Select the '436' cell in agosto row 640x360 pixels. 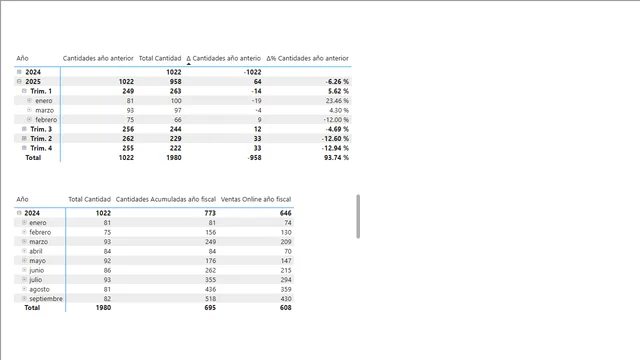(x=210, y=289)
